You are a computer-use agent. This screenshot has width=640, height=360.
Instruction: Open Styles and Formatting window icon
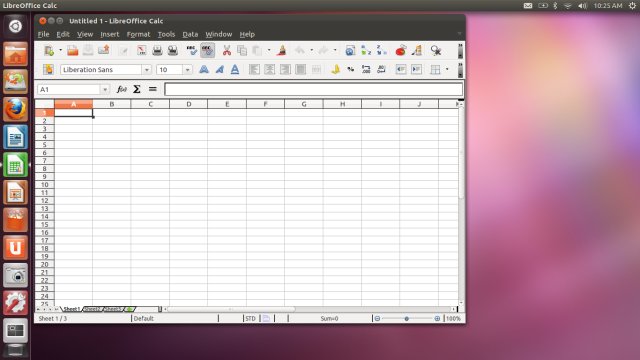click(48, 69)
